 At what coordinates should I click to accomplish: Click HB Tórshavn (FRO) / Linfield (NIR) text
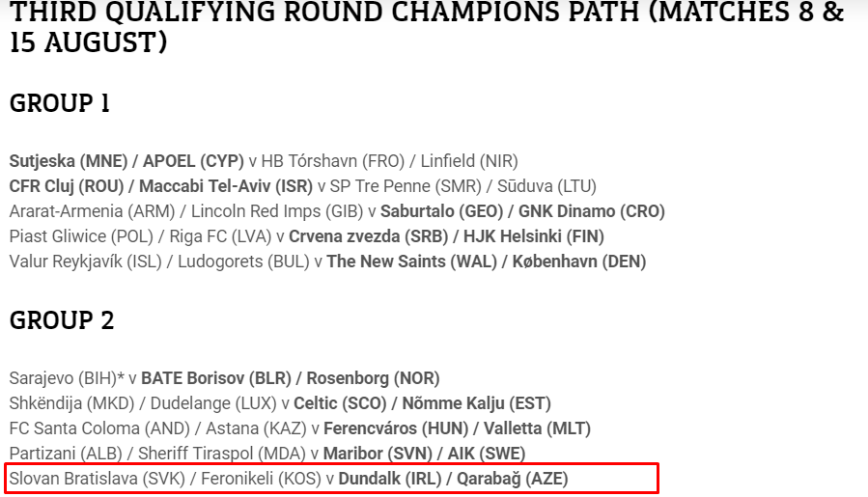[389, 161]
